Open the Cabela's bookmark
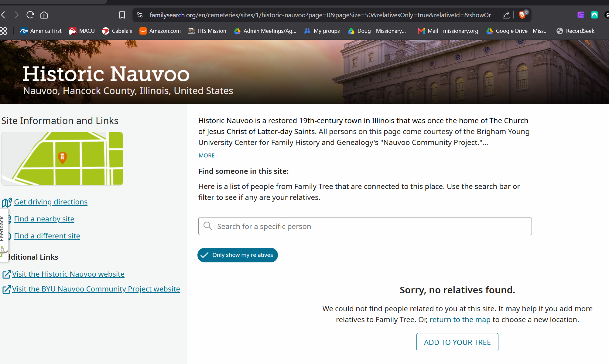 (x=117, y=31)
